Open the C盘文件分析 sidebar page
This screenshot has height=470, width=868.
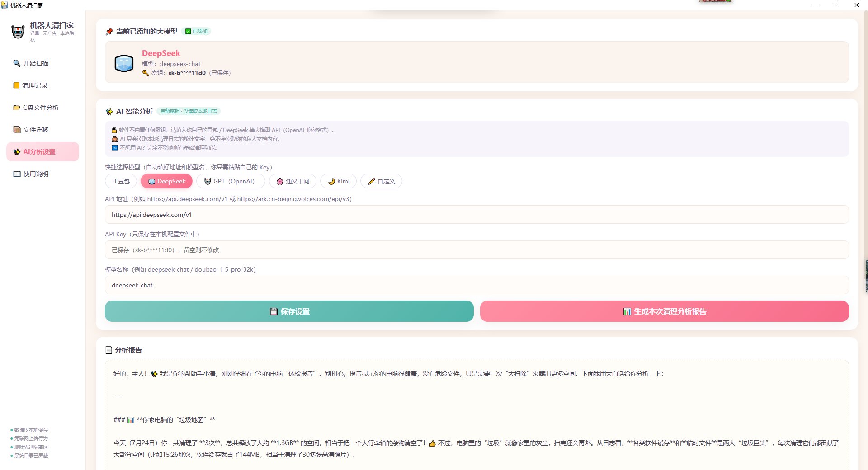(x=42, y=108)
